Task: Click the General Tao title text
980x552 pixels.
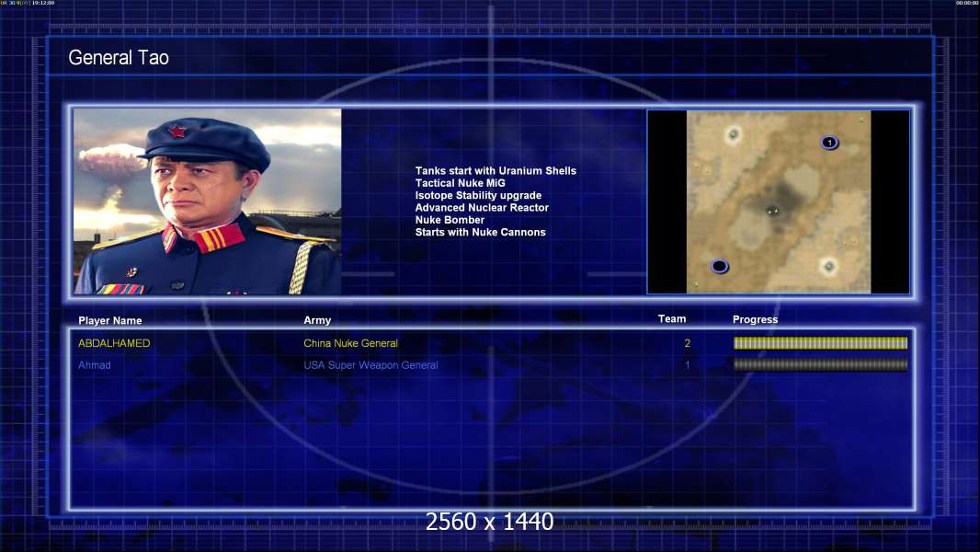Action: point(118,58)
